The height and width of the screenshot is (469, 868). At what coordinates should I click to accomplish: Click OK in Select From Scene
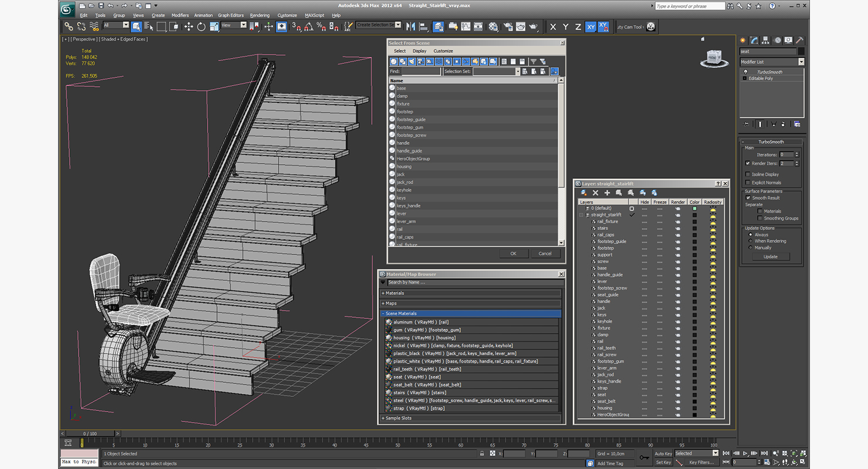(x=513, y=253)
